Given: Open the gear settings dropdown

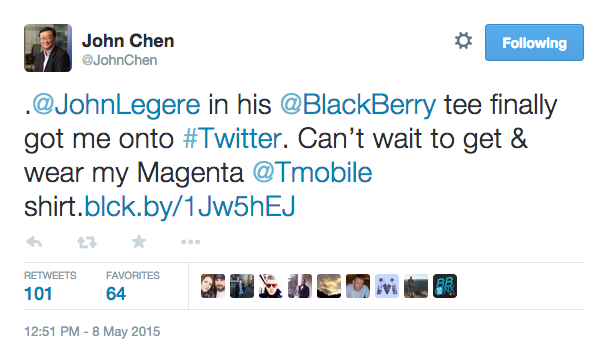Looking at the screenshot, I should click(x=463, y=41).
